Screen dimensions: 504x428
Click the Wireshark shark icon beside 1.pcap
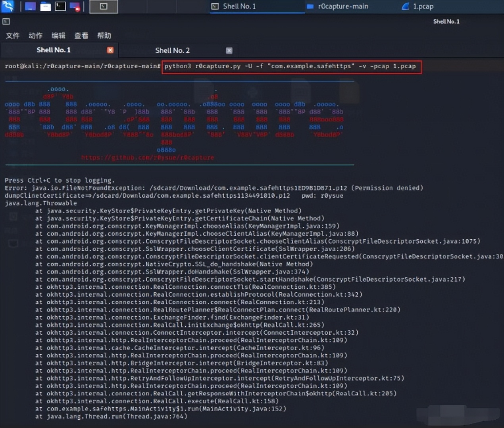point(405,6)
